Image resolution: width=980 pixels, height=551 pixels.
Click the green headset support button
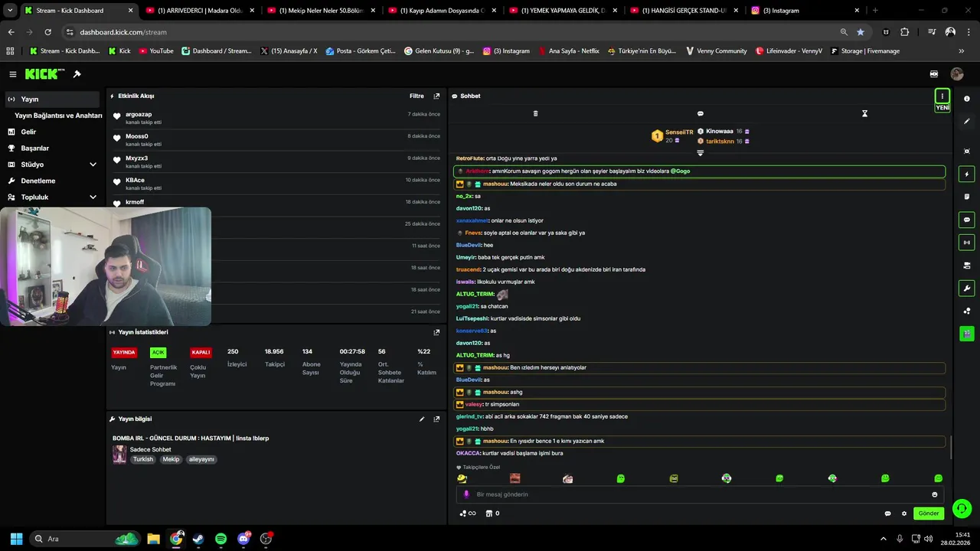pos(962,508)
